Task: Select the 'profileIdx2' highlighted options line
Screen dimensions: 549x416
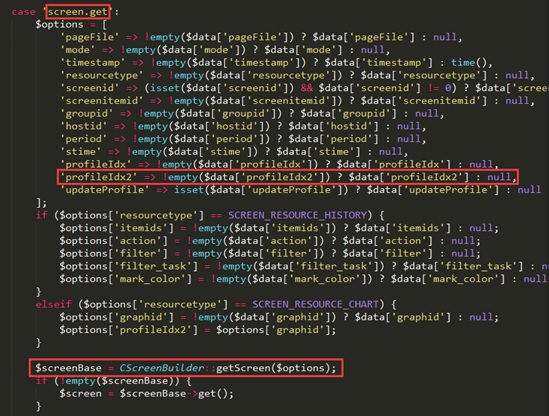Action: click(x=287, y=177)
